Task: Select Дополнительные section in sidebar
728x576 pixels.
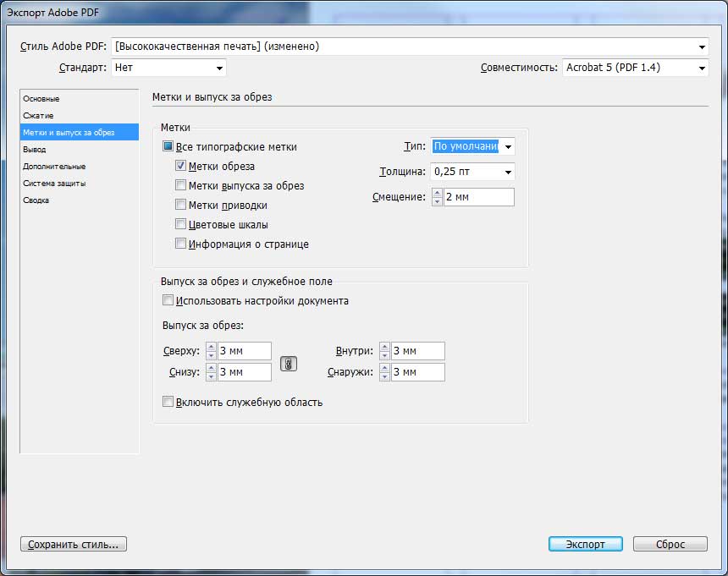Action: (80, 166)
